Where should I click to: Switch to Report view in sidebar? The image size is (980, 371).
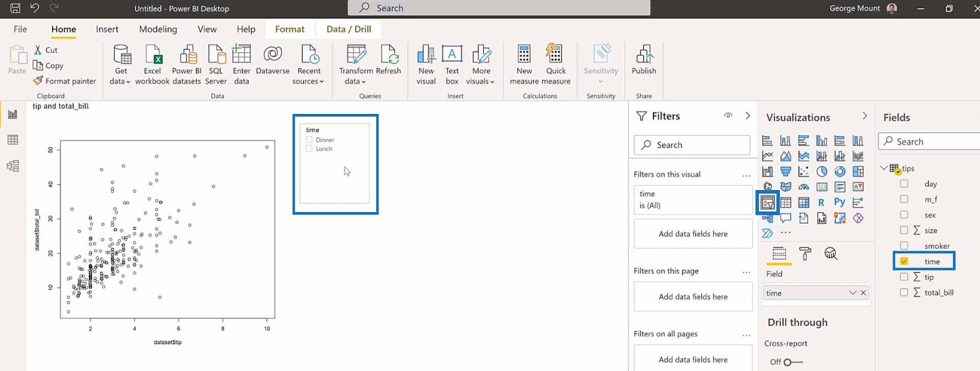pyautogui.click(x=12, y=114)
